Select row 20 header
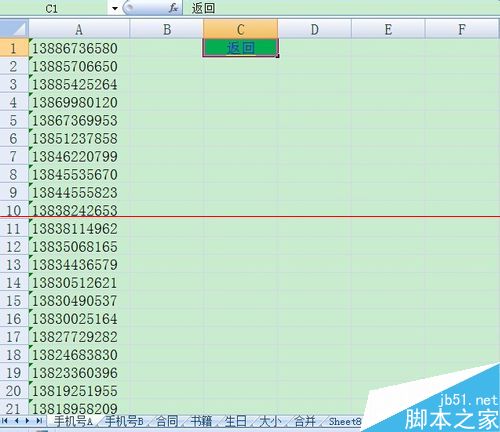 pyautogui.click(x=14, y=391)
